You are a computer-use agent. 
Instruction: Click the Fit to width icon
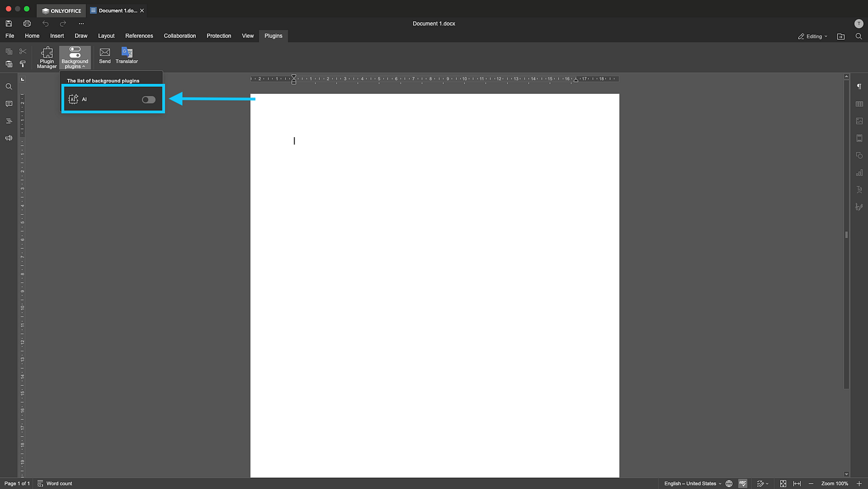point(797,483)
